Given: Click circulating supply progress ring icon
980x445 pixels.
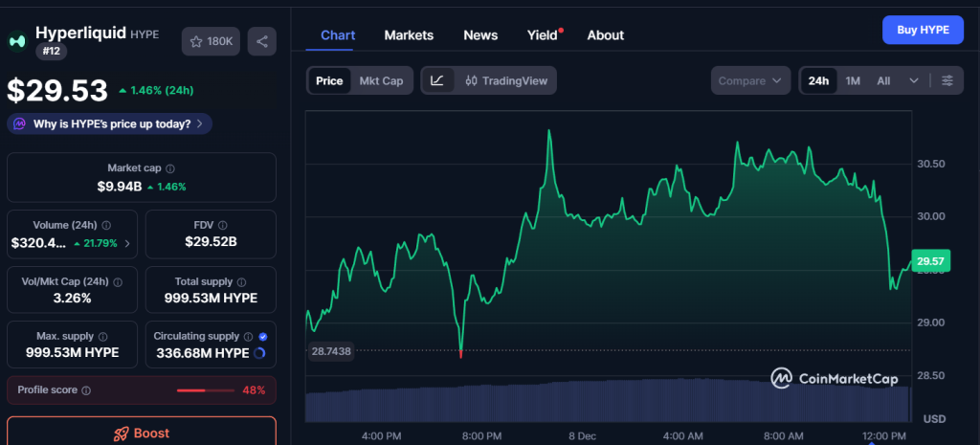Looking at the screenshot, I should [259, 353].
